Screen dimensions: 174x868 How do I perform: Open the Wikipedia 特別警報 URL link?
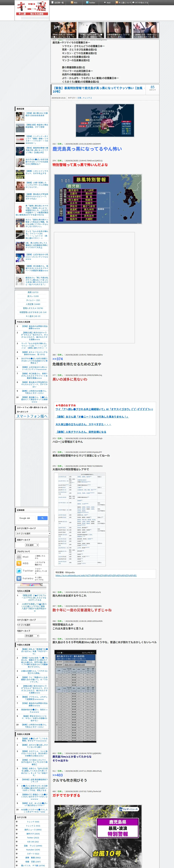click(96, 575)
